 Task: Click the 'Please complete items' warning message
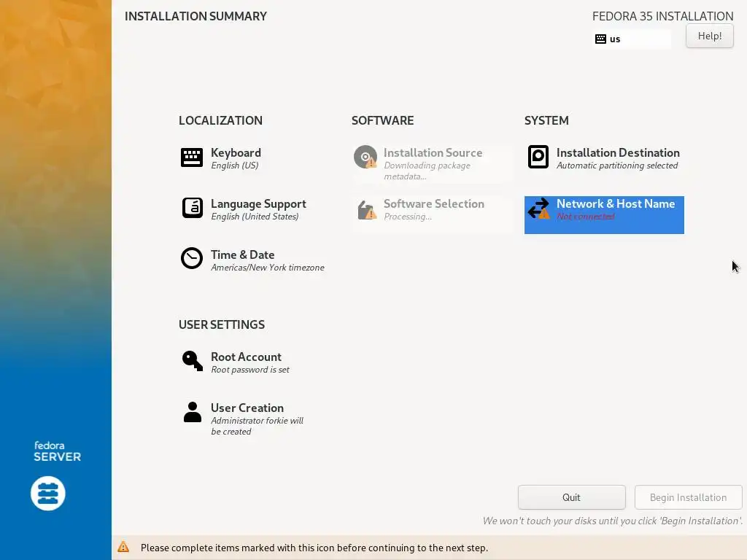314,548
